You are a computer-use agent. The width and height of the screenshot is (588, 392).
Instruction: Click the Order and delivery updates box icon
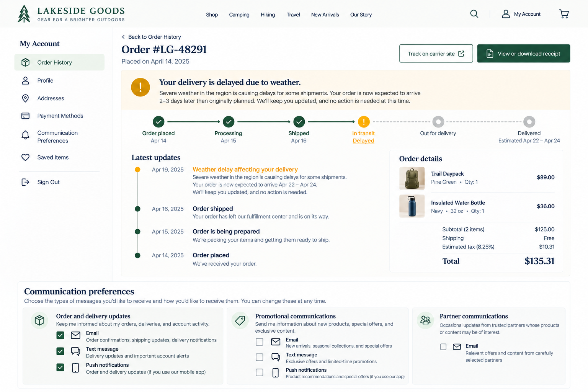pyautogui.click(x=39, y=320)
